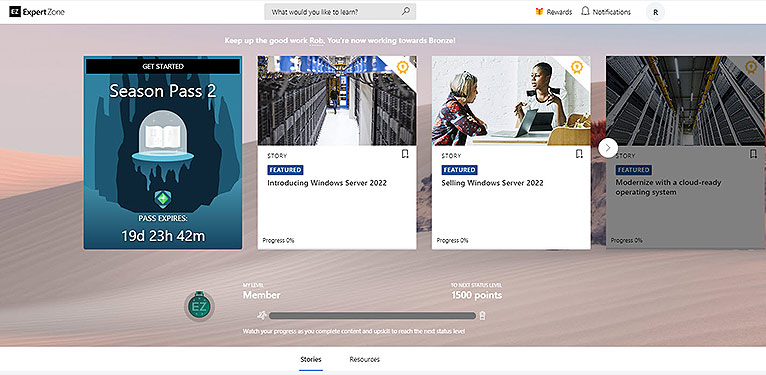
Task: Open Selling Windows Server 2022 title link
Action: pos(492,183)
